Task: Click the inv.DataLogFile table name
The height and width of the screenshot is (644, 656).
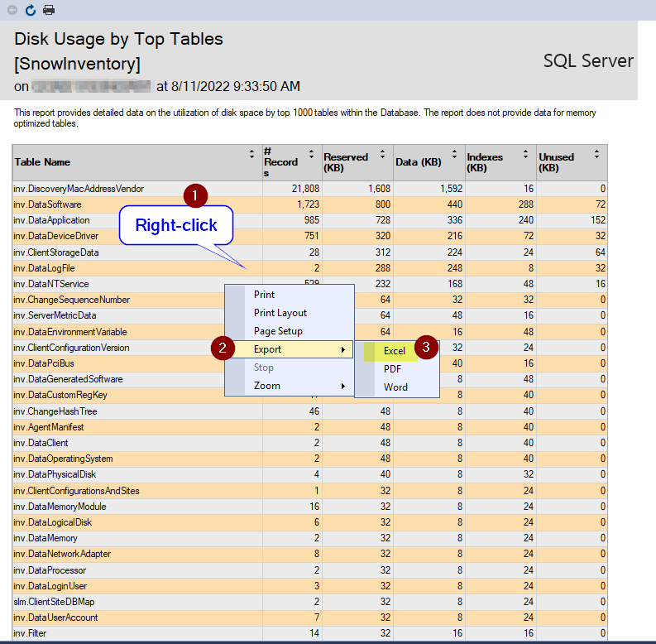Action: click(x=44, y=268)
